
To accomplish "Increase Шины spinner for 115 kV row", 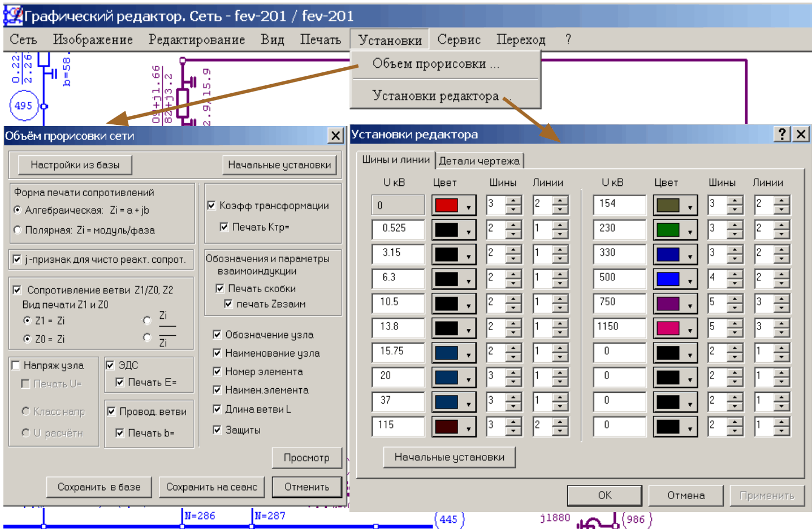I will (x=513, y=421).
